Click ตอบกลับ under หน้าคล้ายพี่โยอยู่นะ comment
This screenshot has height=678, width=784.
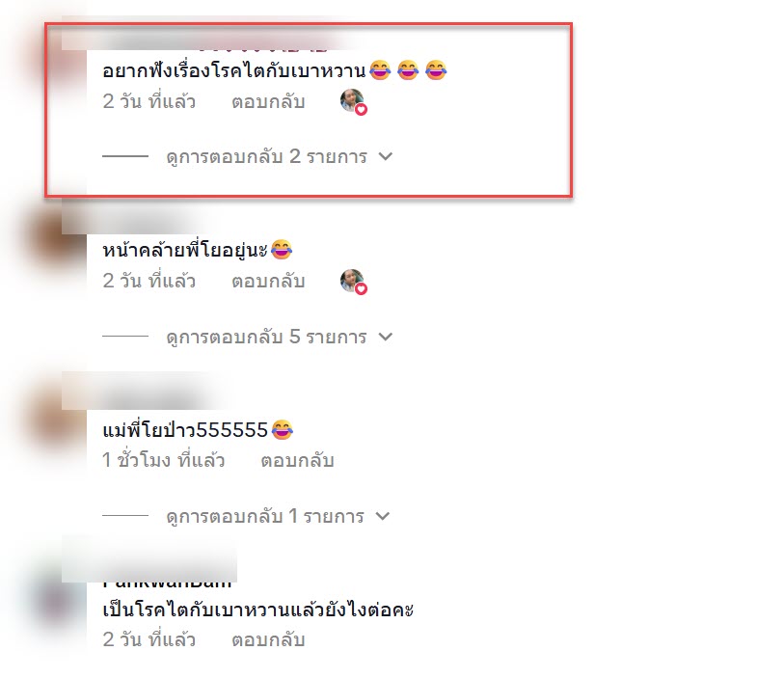(x=268, y=282)
